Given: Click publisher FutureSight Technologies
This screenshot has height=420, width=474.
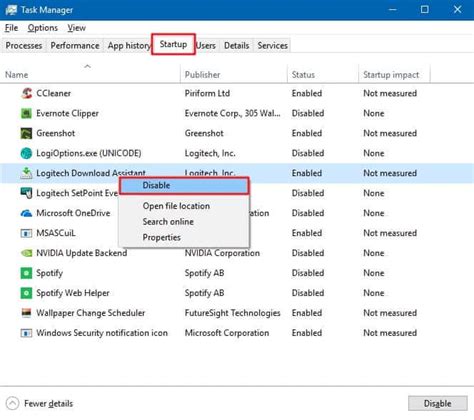Looking at the screenshot, I should click(233, 313).
